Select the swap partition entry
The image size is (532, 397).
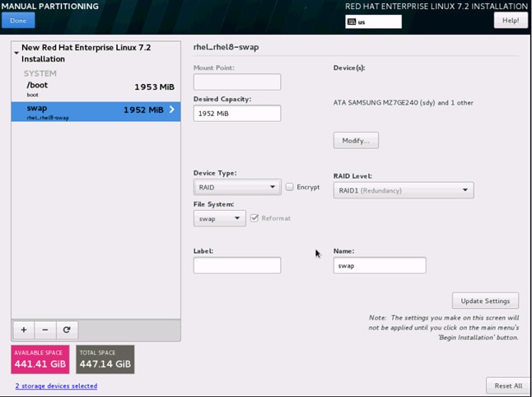pos(96,112)
